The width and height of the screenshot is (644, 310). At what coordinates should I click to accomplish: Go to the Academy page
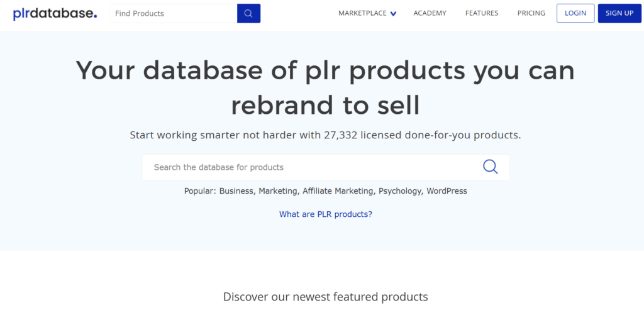tap(430, 13)
